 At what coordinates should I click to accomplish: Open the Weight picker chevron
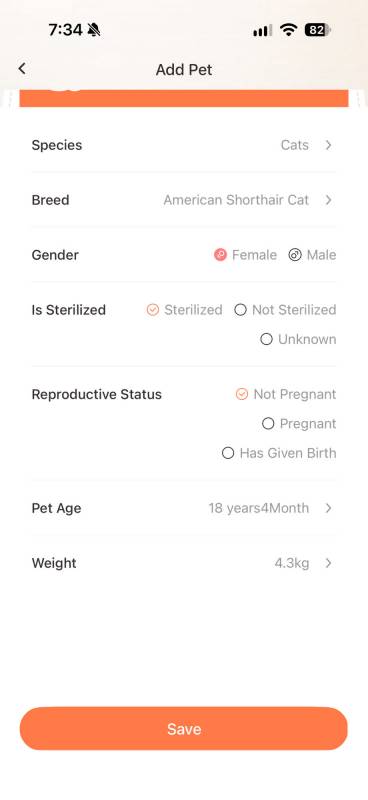[x=328, y=563]
